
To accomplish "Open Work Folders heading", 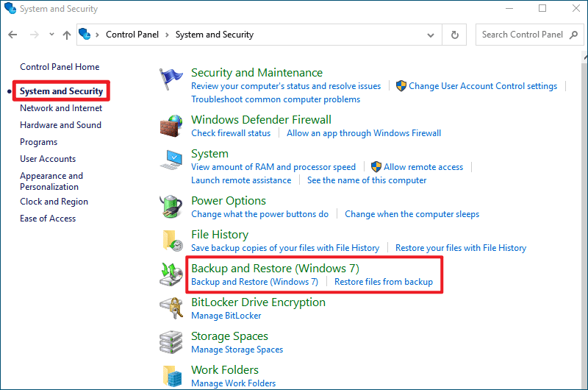I will (x=225, y=370).
